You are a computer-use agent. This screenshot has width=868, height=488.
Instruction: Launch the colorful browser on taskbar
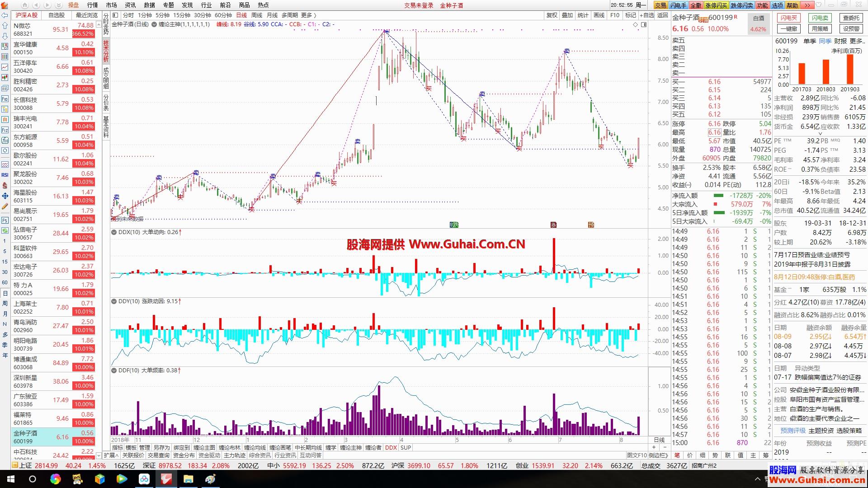[55, 479]
